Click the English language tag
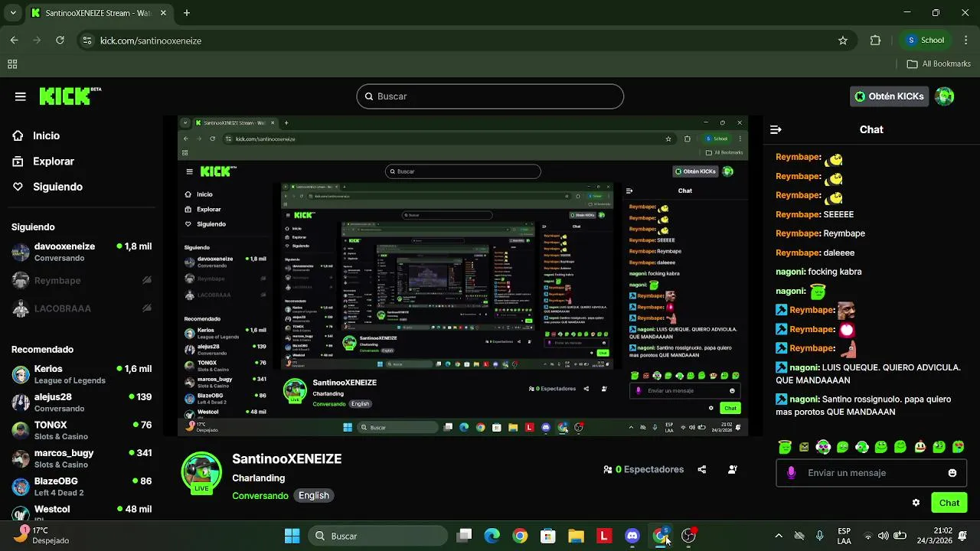Image resolution: width=980 pixels, height=551 pixels. pos(314,496)
